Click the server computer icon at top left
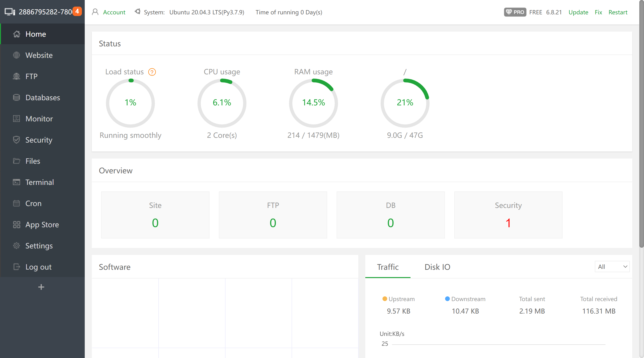This screenshot has width=644, height=358. pos(10,12)
